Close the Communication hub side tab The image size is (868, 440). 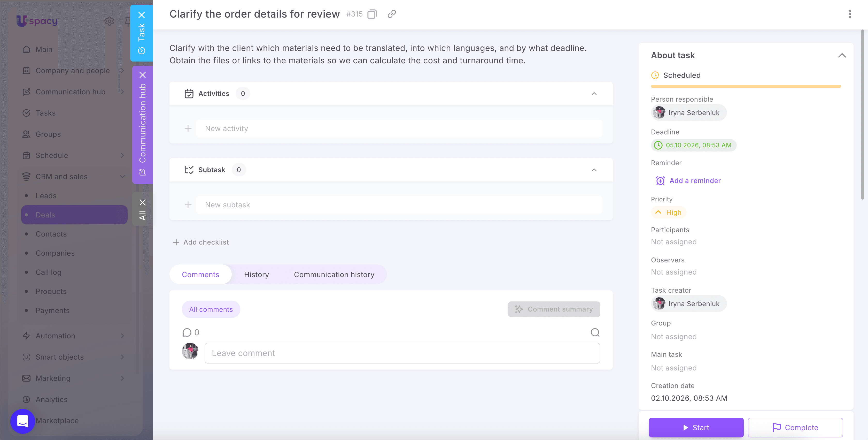click(x=143, y=75)
